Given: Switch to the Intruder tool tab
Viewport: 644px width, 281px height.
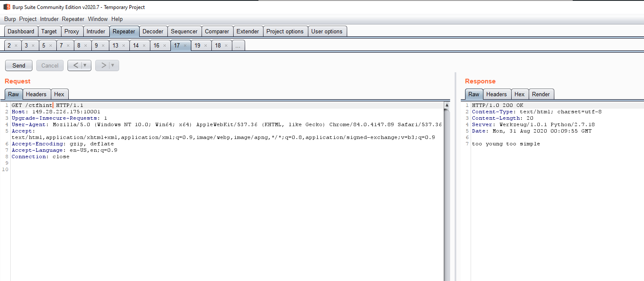Looking at the screenshot, I should tap(96, 31).
